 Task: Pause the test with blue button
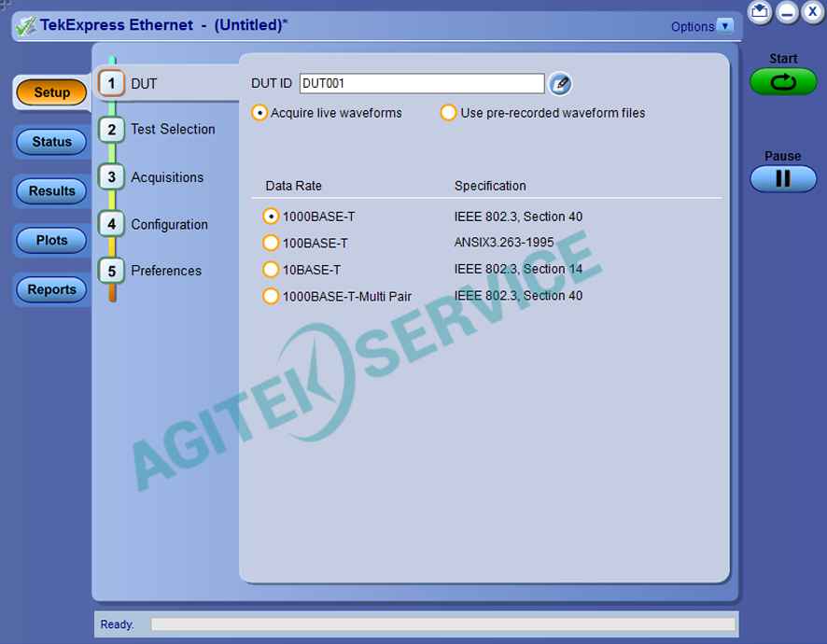coord(783,178)
